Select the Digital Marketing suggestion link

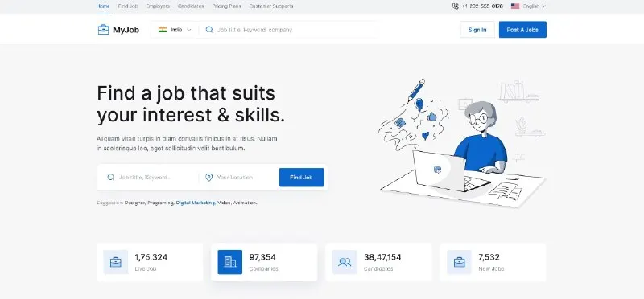pyautogui.click(x=196, y=203)
